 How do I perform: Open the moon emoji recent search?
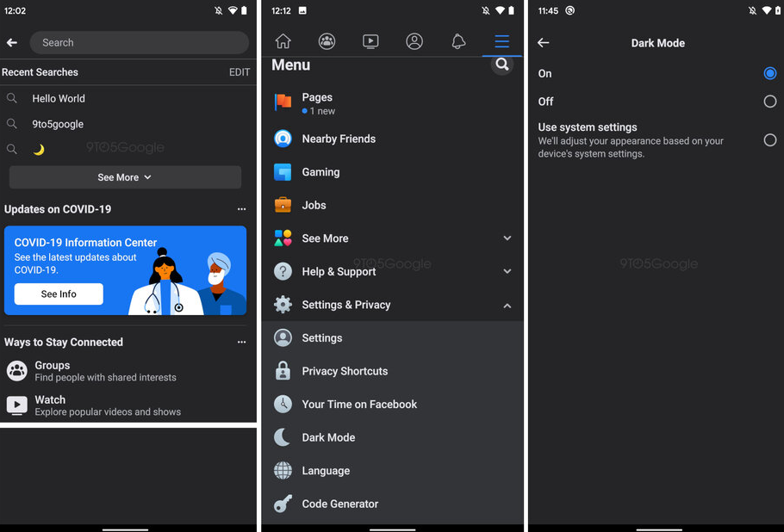[x=39, y=150]
